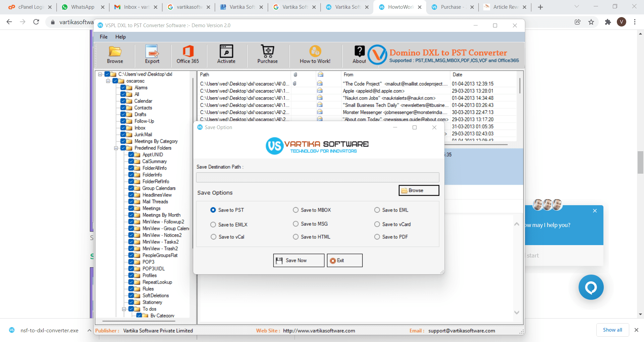Select Save to EML radio button
The image size is (644, 342).
[x=377, y=210]
